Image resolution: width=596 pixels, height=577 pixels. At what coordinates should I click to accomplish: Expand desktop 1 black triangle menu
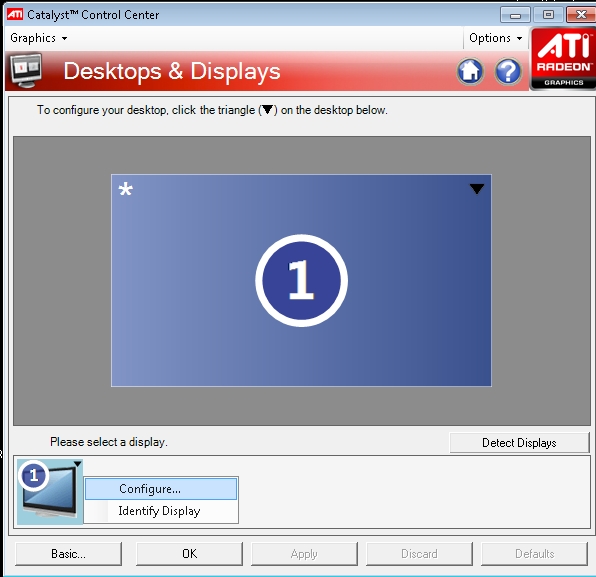477,189
